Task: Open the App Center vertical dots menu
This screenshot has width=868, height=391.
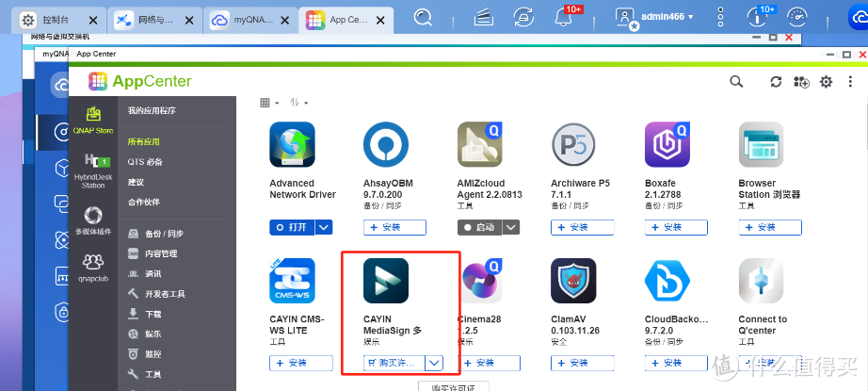Action: (850, 82)
